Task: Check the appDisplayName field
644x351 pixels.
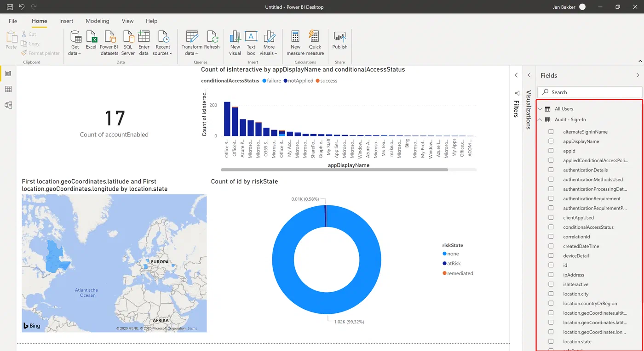Action: (x=551, y=142)
